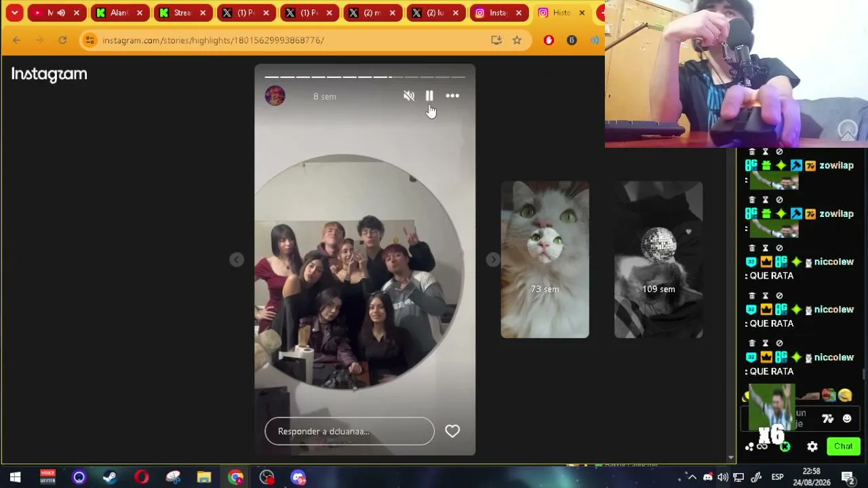This screenshot has height=488, width=868.
Task: Switch to the X tab labeled '(2) lu'
Action: 435,12
